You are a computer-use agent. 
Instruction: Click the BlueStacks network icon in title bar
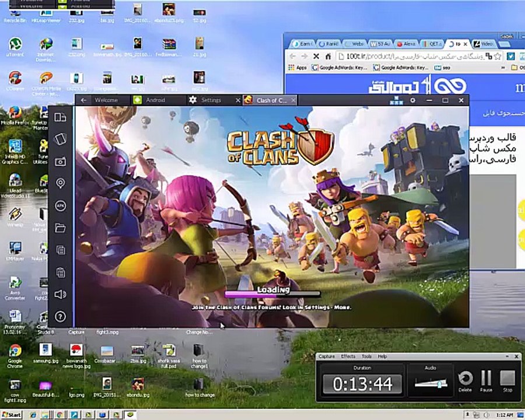397,100
